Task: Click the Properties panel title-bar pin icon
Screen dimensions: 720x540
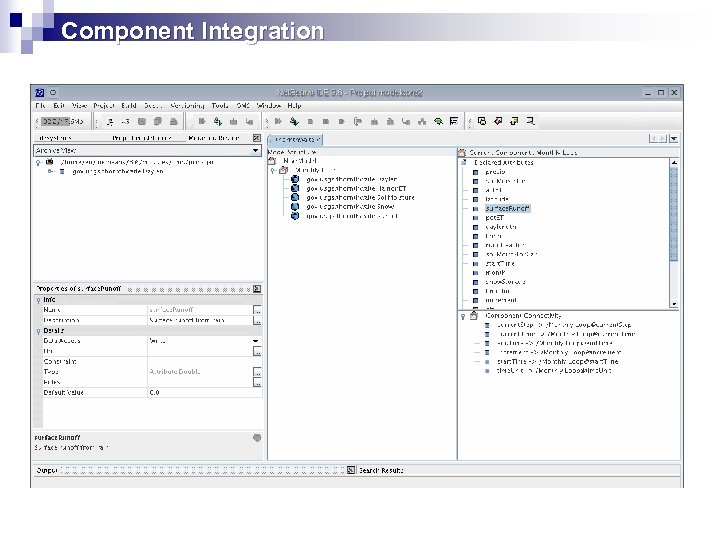Action: click(x=257, y=289)
